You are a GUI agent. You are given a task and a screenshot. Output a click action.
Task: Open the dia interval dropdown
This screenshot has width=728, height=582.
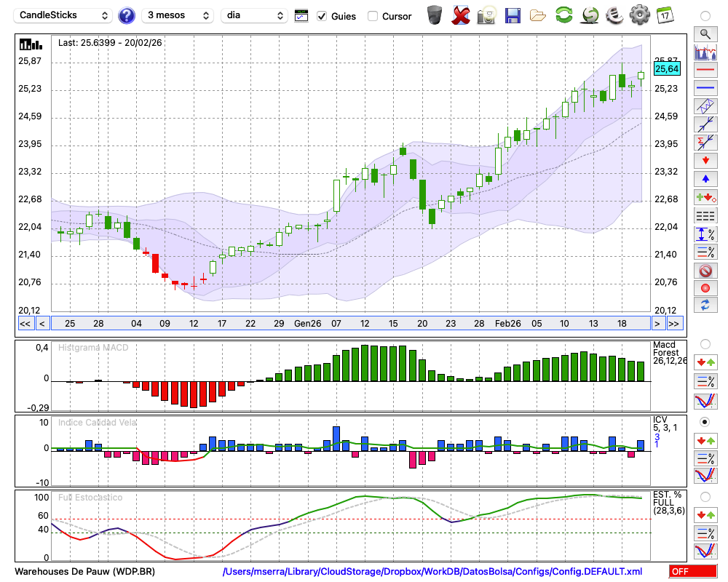tap(255, 15)
